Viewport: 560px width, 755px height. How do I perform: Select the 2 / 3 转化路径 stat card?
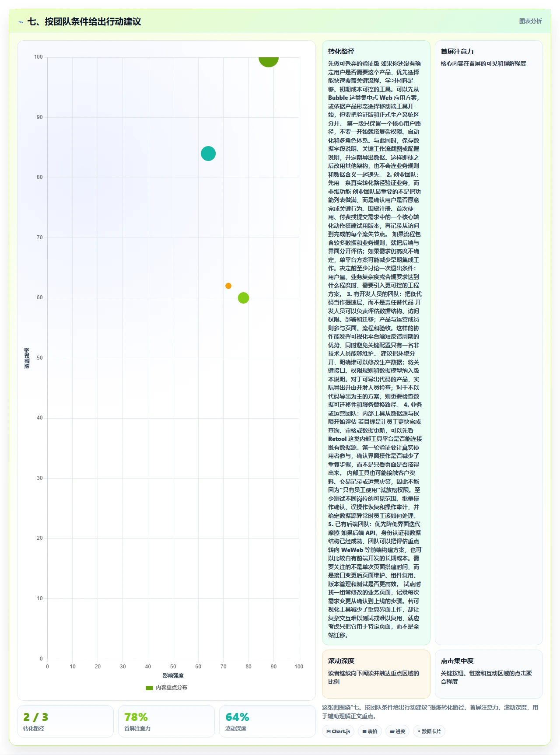tap(65, 721)
